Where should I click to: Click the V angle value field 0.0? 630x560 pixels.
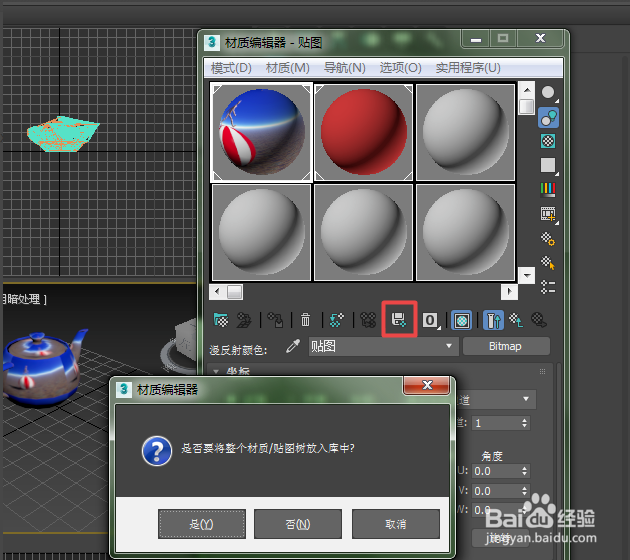pyautogui.click(x=496, y=491)
